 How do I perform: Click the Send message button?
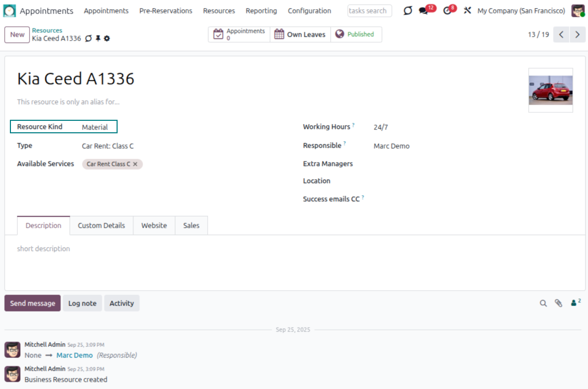click(x=32, y=303)
